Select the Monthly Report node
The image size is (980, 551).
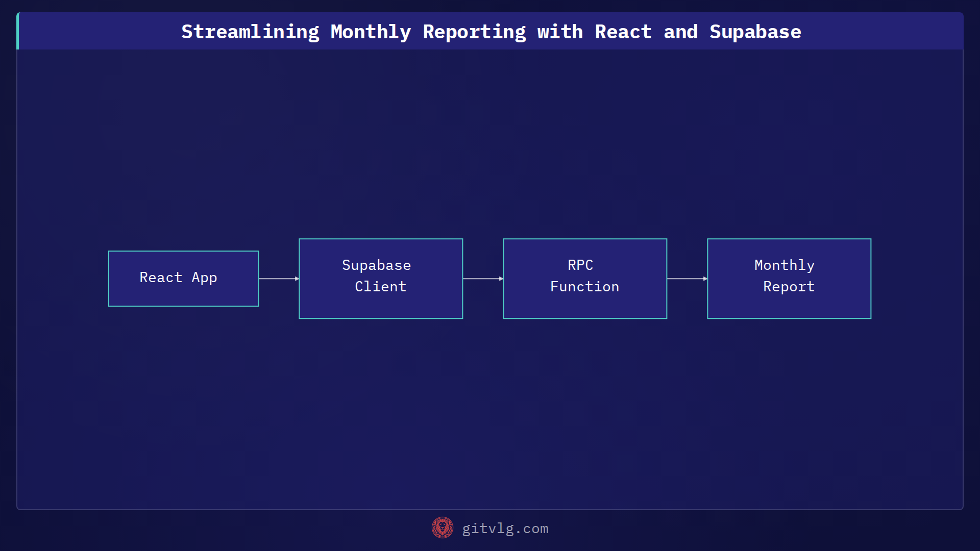click(x=789, y=279)
